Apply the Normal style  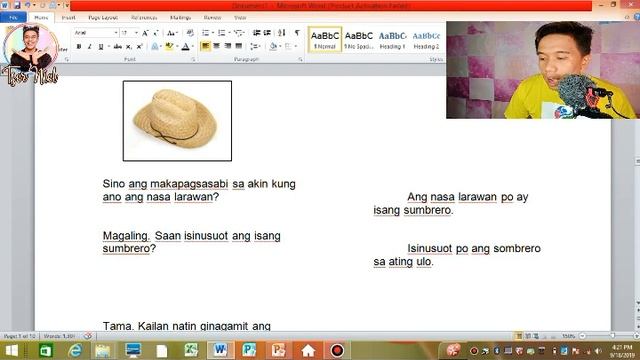[325, 40]
